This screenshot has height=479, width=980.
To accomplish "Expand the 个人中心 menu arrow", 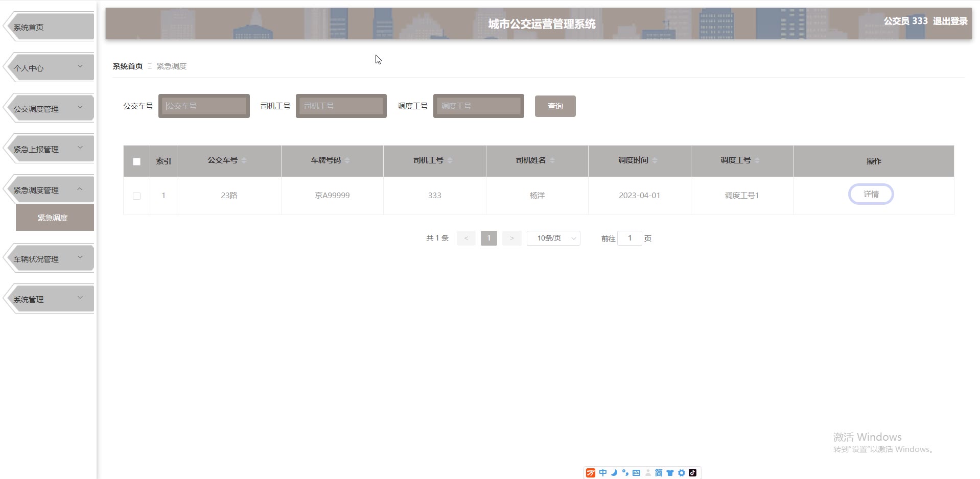I will (80, 66).
